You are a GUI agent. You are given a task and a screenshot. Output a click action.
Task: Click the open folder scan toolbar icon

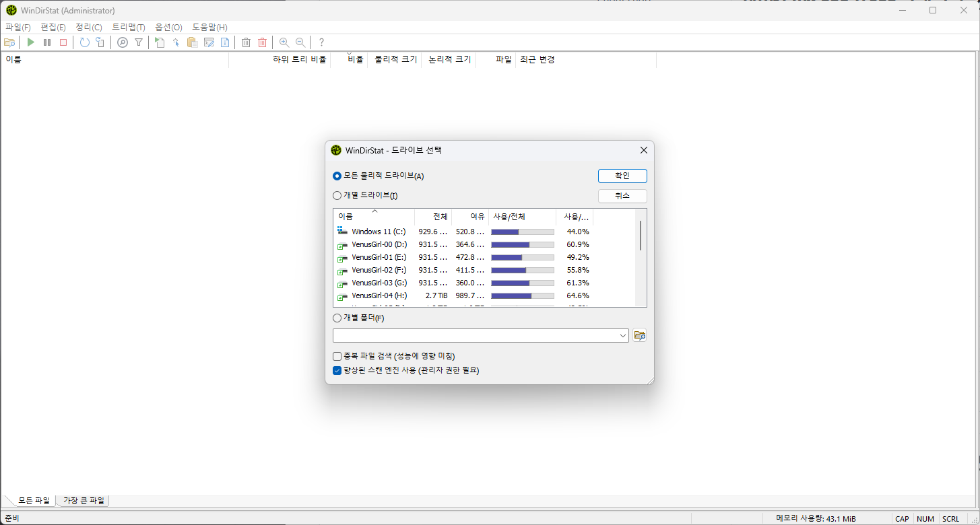tap(9, 42)
